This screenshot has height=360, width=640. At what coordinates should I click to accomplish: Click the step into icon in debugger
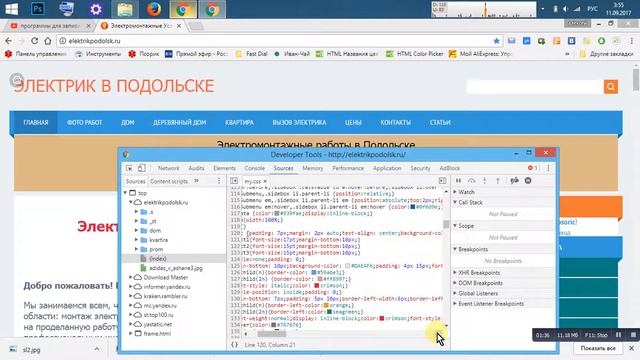pyautogui.click(x=484, y=180)
